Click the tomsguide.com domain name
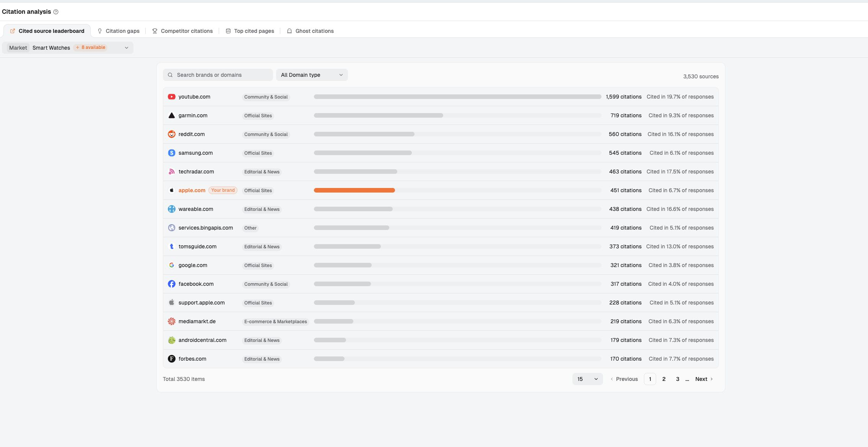Image resolution: width=868 pixels, height=447 pixels. [198, 246]
